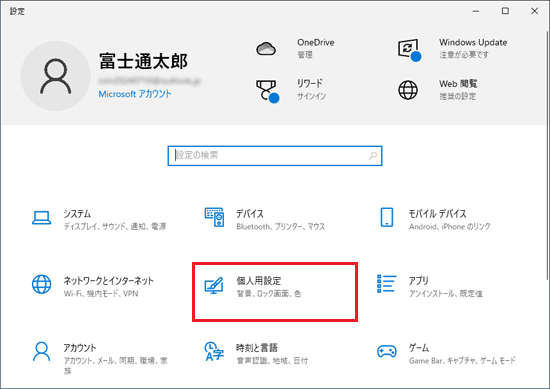Open 個人用設定 category label
550x389 pixels.
[x=259, y=281]
